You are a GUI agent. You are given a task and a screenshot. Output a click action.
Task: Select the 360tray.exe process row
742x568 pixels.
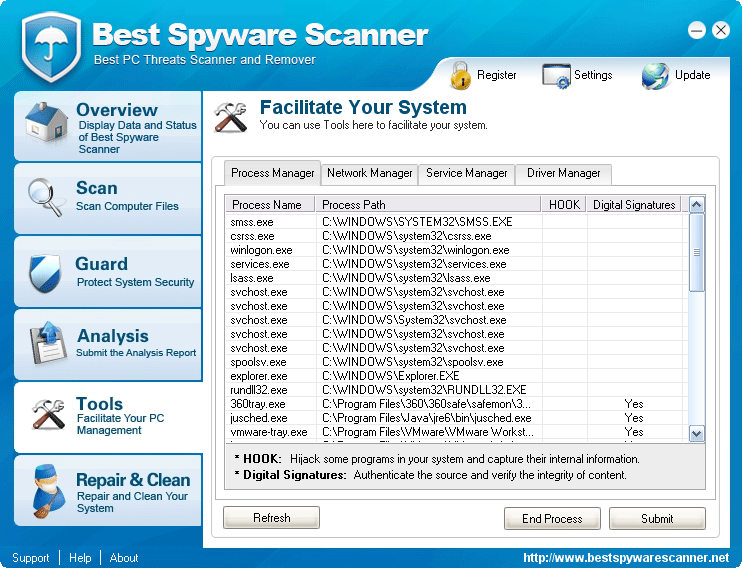click(456, 404)
